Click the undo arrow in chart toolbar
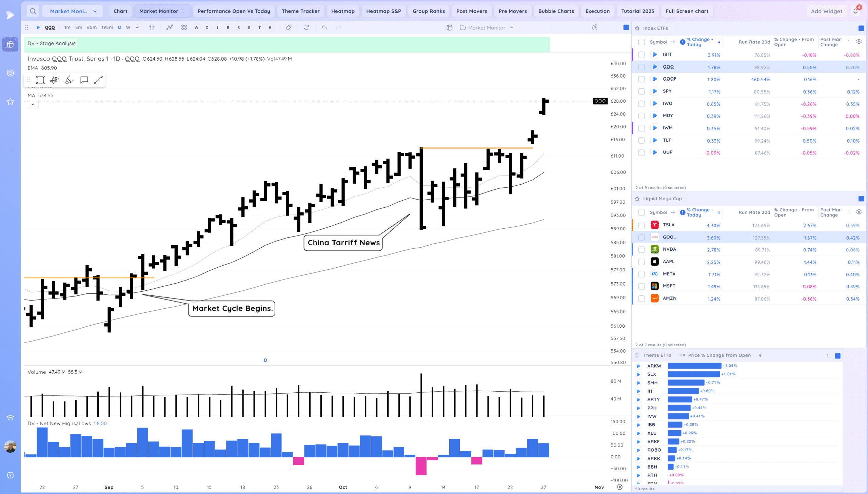 pyautogui.click(x=324, y=27)
